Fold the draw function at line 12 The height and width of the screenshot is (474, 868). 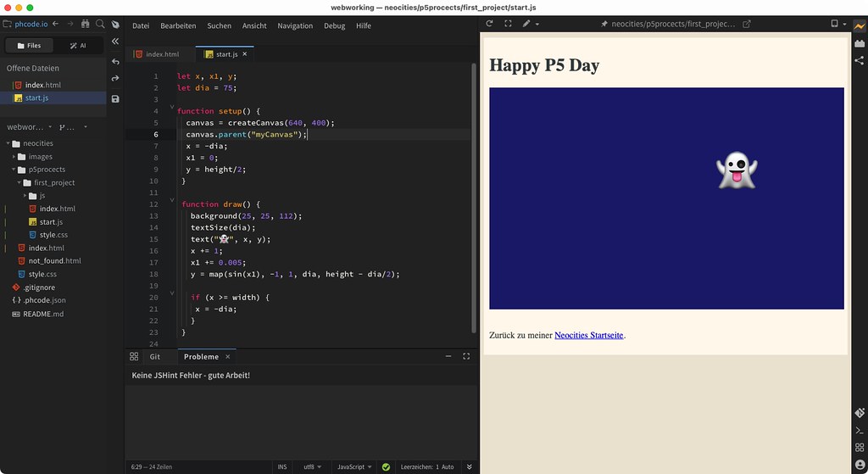click(x=171, y=200)
